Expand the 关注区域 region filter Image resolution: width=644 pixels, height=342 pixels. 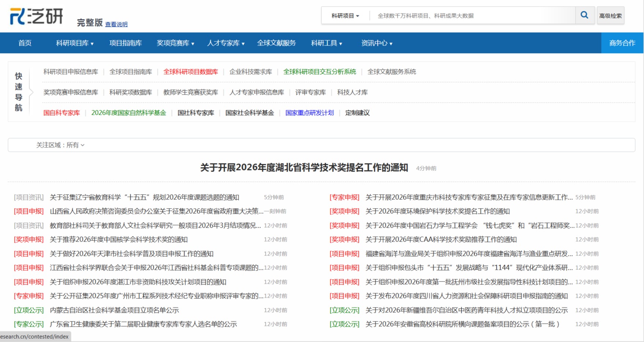[x=60, y=145]
